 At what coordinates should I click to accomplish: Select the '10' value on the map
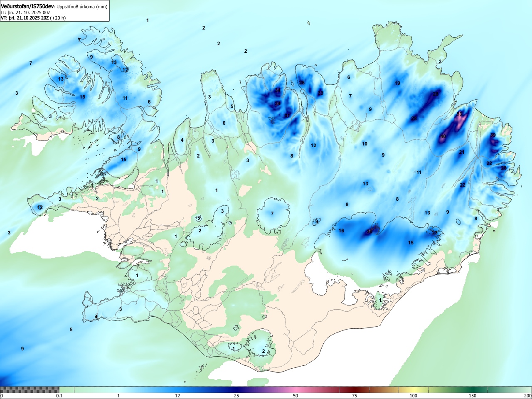pyautogui.click(x=365, y=144)
